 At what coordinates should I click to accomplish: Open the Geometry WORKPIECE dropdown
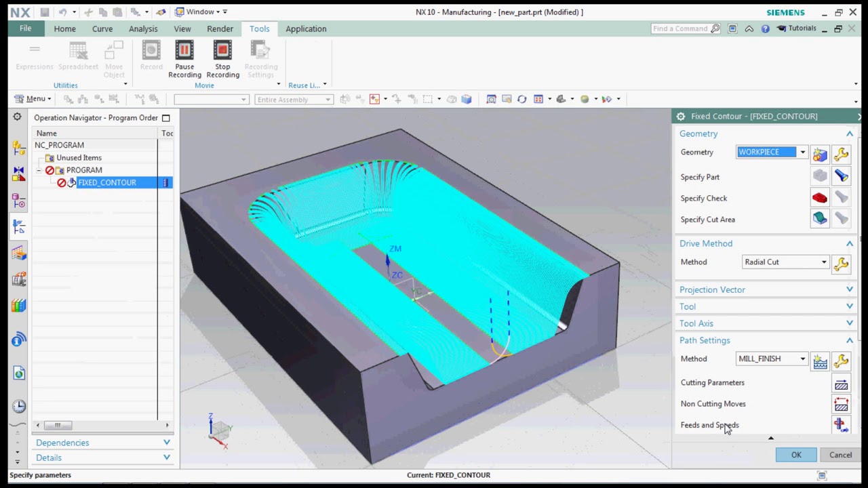pos(802,152)
